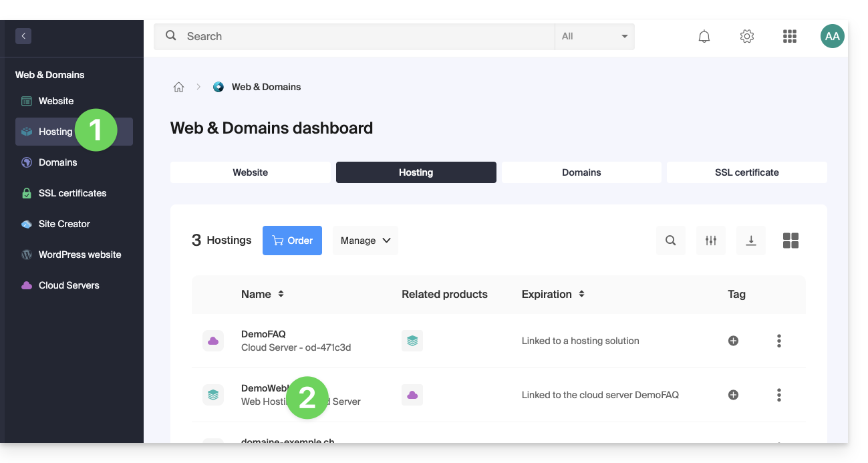This screenshot has width=868, height=463.
Task: Open the hosting list search icon
Action: [x=670, y=241]
